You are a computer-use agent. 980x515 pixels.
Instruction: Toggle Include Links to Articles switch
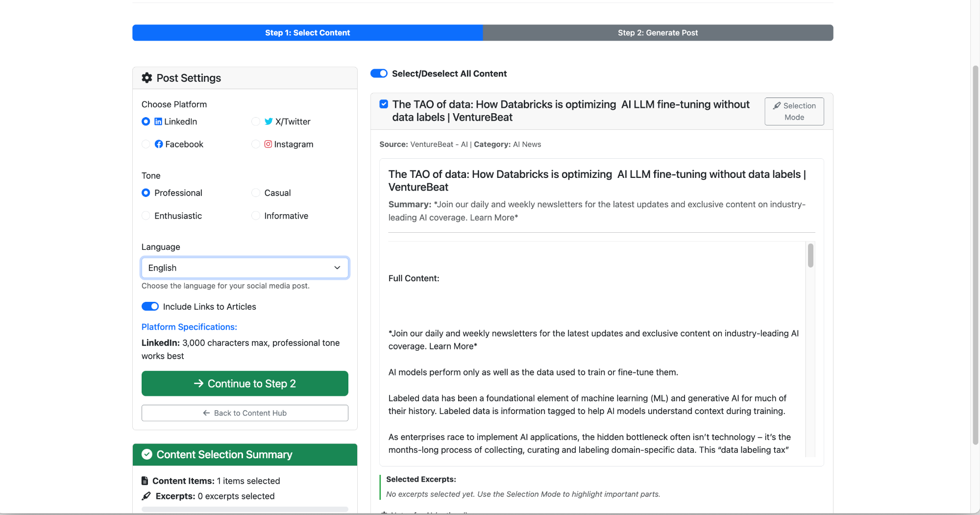click(x=150, y=306)
